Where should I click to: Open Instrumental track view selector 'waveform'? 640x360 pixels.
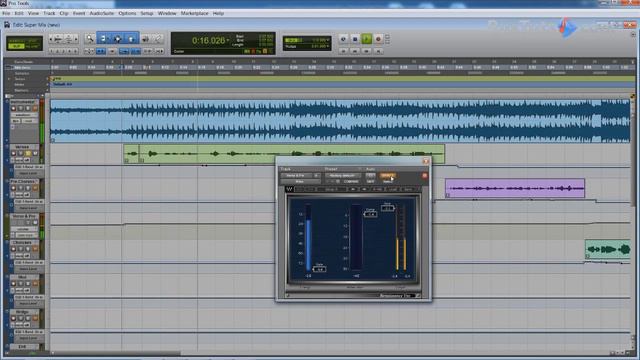[x=23, y=115]
